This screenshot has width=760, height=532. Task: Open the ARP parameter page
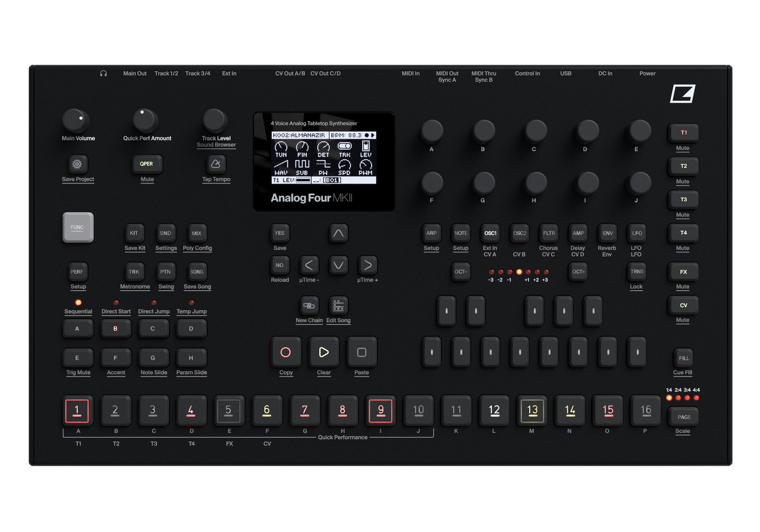tap(431, 233)
